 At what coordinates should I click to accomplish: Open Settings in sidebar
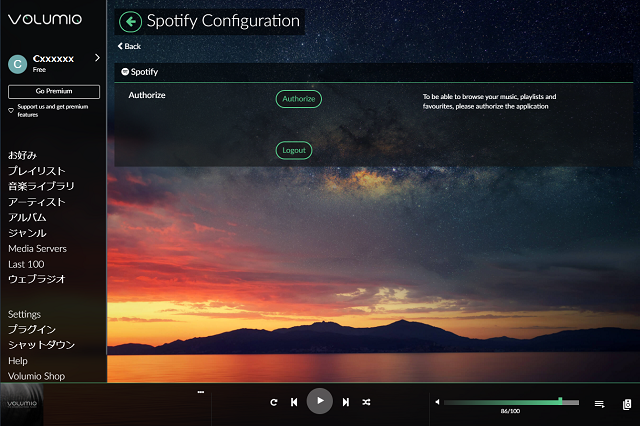coord(24,314)
